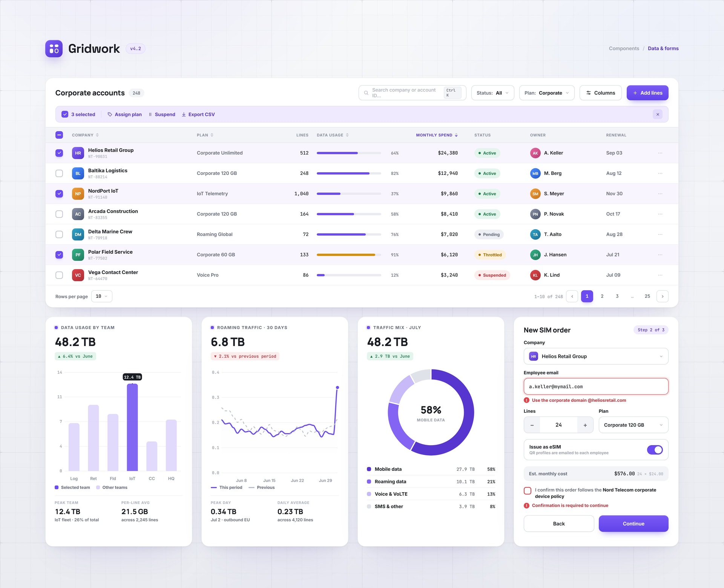Click the Employee email field

(596, 386)
